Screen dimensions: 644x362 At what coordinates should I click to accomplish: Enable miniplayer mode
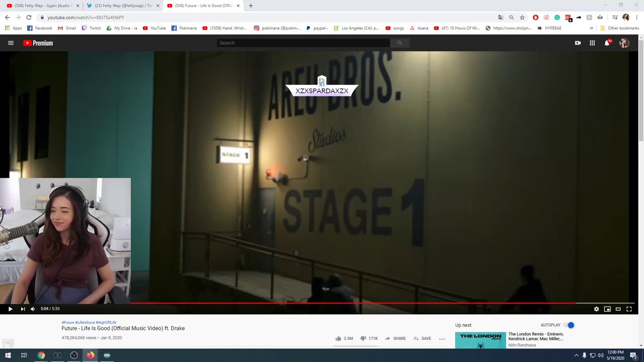pyautogui.click(x=607, y=309)
